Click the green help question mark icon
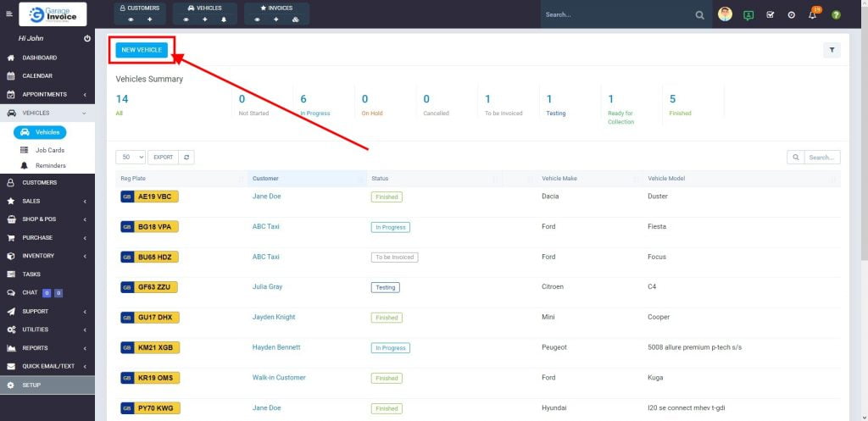The height and width of the screenshot is (421, 868). pyautogui.click(x=836, y=14)
